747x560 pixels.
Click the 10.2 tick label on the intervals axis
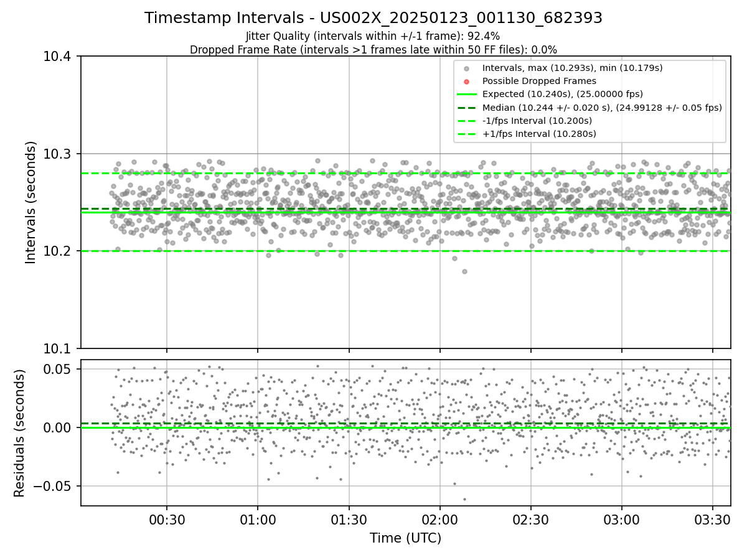point(57,251)
